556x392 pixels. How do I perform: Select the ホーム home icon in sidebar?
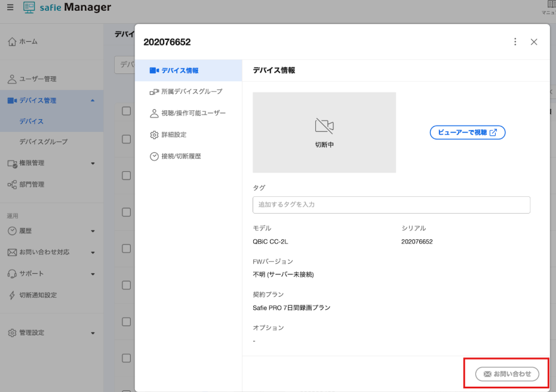[x=13, y=41]
